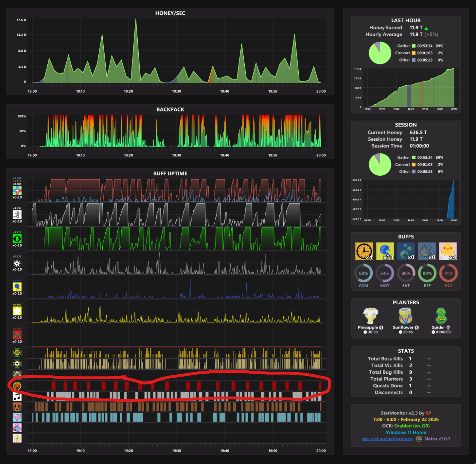The height and width of the screenshot is (464, 476).
Task: Toggle the green Gather legend swatch
Action: click(x=413, y=46)
